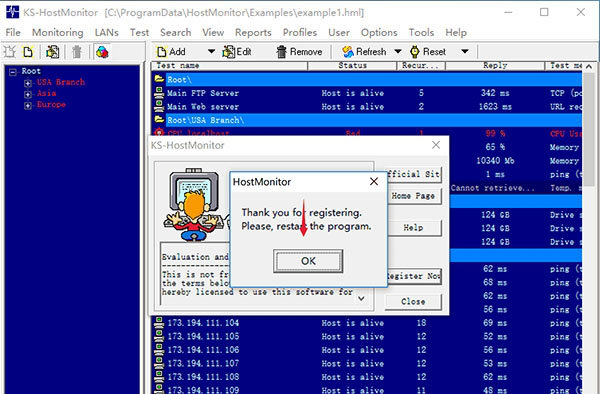Expand the Europe tree node
600x409 pixels.
pyautogui.click(x=28, y=105)
